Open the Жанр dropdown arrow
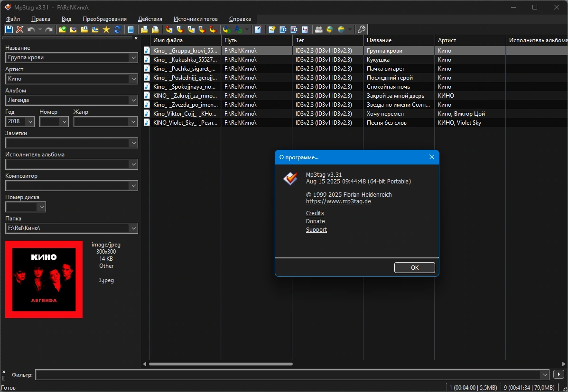 coord(133,122)
